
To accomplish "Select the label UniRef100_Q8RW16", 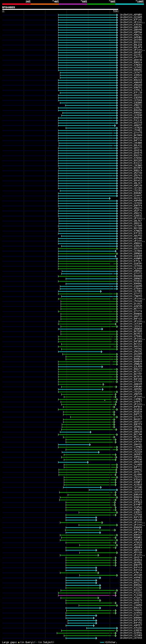I will coord(131,254).
